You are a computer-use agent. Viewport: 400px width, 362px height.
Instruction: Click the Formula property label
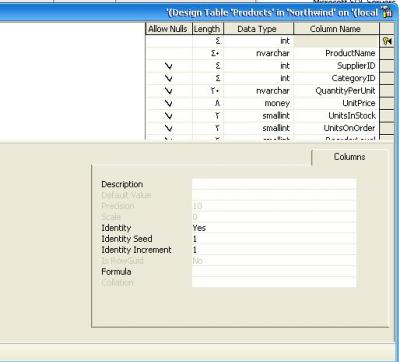tap(116, 272)
